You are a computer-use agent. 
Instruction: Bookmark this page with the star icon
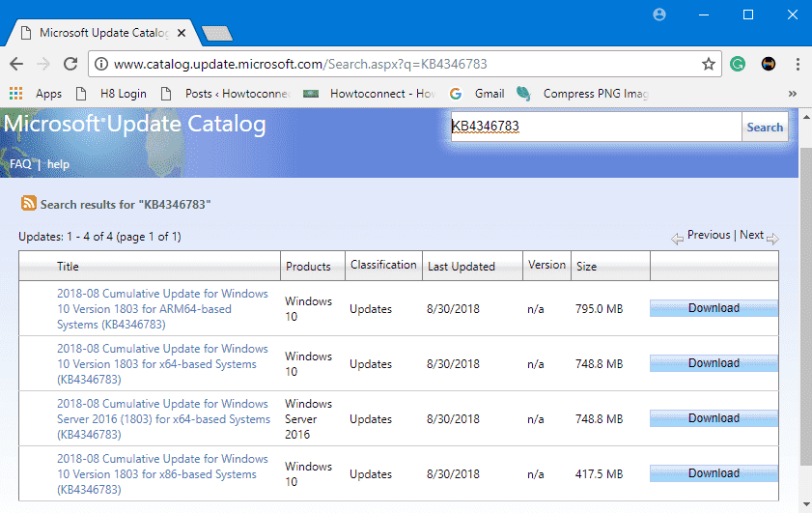click(708, 65)
